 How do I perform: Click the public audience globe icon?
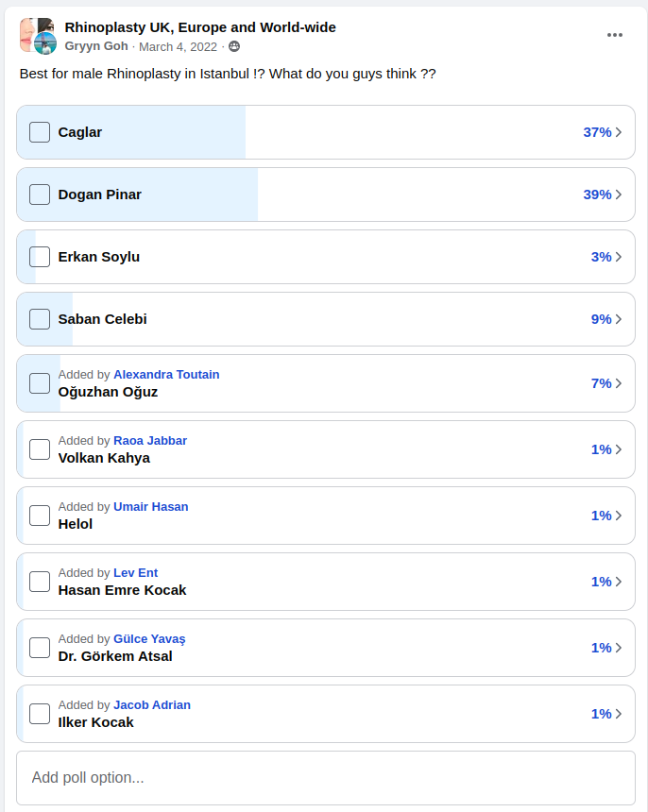click(234, 46)
